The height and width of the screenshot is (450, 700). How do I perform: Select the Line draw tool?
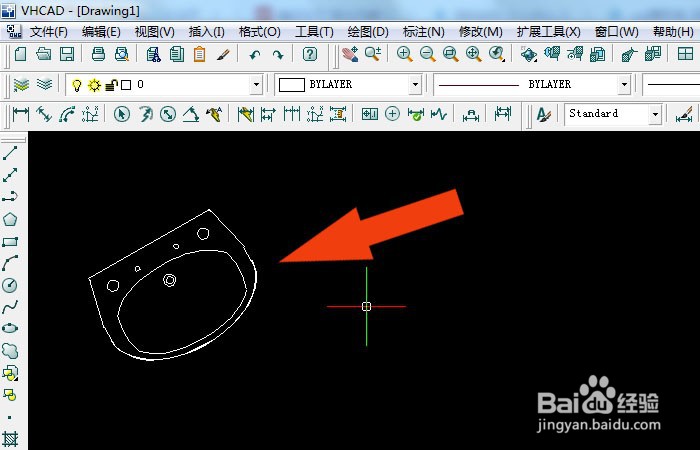10,153
